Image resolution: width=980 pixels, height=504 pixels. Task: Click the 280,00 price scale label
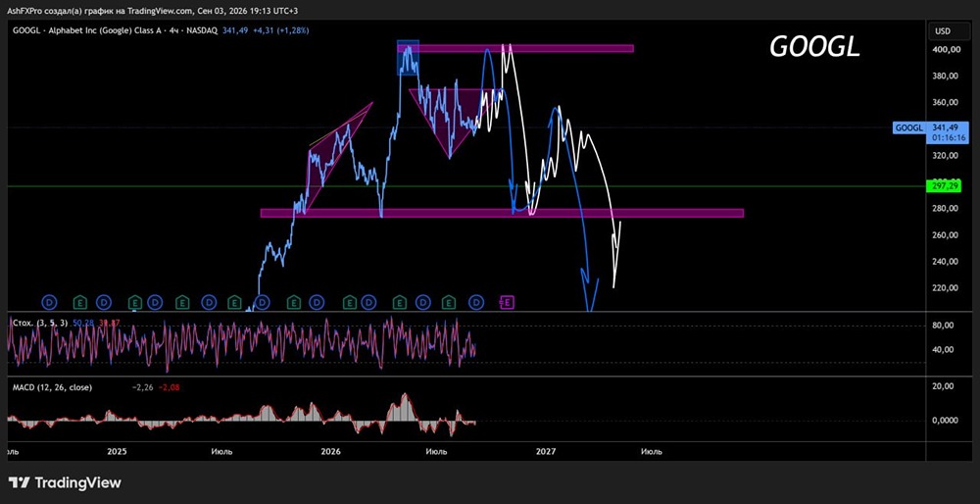945,208
